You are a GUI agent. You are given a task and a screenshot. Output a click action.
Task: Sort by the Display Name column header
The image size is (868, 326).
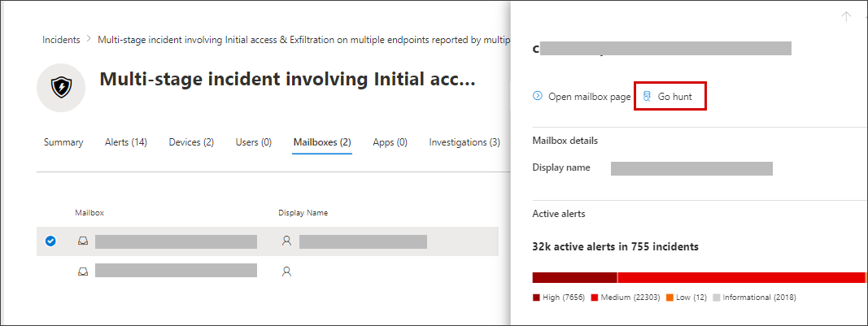coord(303,213)
